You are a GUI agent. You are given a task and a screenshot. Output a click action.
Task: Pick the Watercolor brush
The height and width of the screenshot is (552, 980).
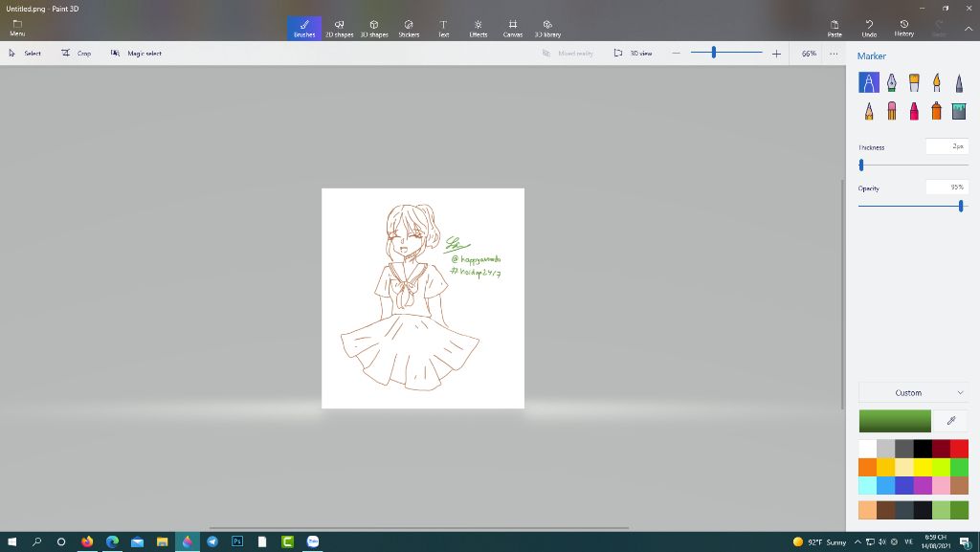(937, 81)
